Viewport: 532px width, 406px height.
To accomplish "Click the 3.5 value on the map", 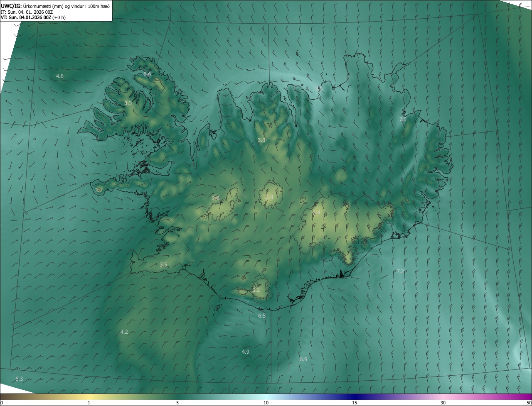I will coord(164,264).
